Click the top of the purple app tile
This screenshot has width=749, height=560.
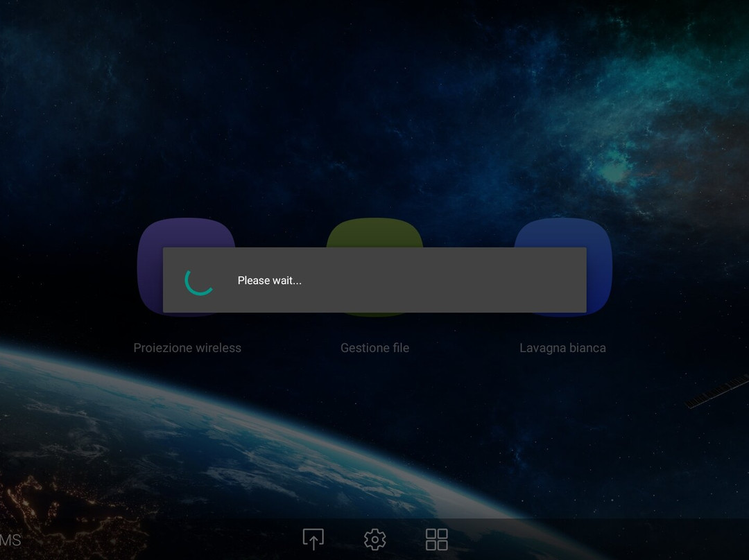click(x=186, y=232)
